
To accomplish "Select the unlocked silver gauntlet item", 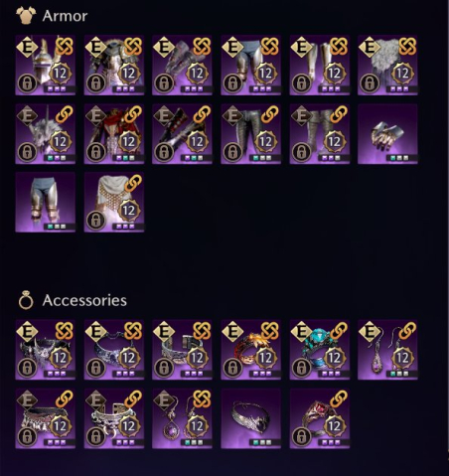I will 387,134.
